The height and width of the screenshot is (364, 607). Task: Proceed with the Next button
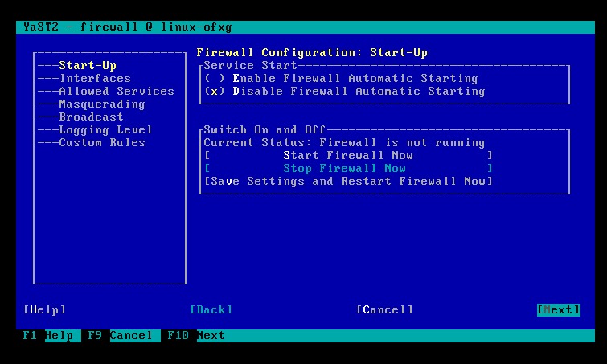(558, 309)
